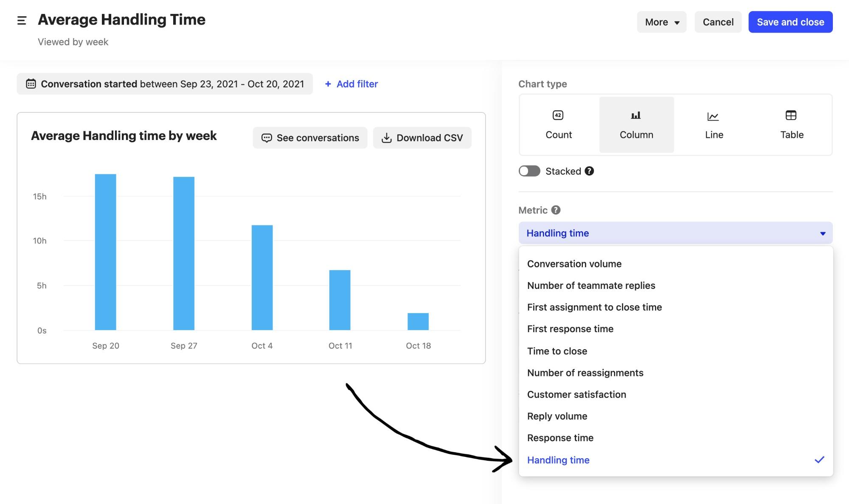Image resolution: width=849 pixels, height=504 pixels.
Task: Click the Metric help question mark icon
Action: click(x=556, y=210)
